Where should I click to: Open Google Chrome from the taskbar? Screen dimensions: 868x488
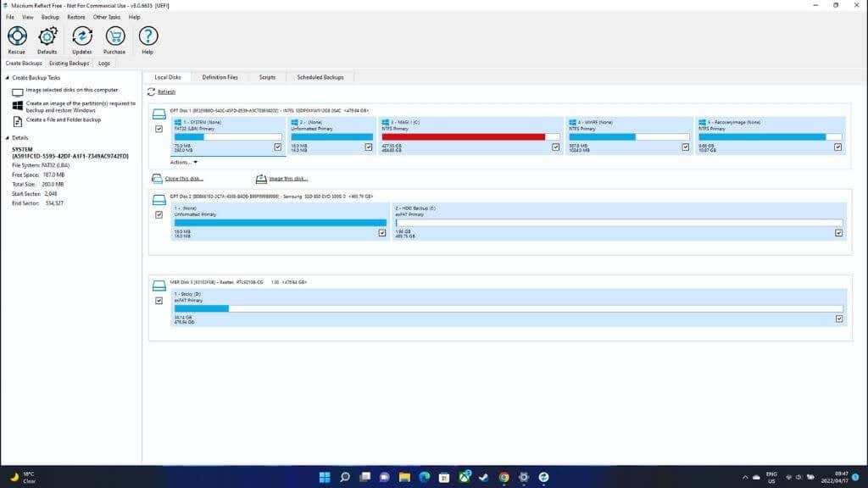pyautogui.click(x=504, y=477)
